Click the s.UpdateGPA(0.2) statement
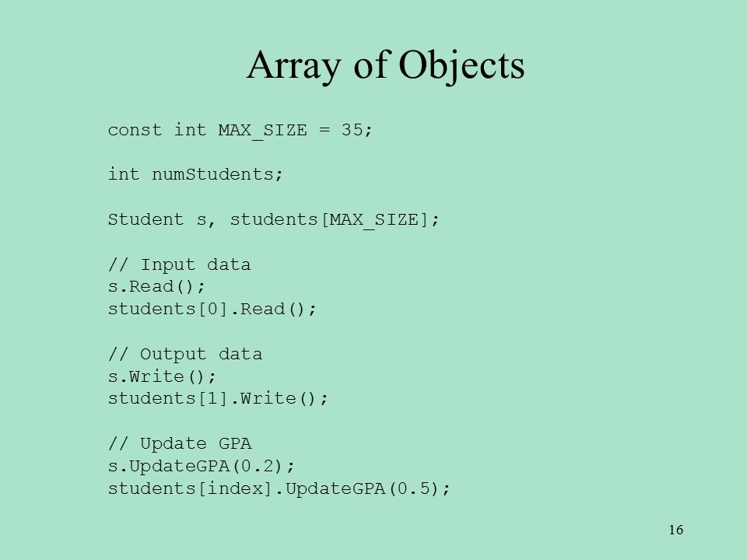 tap(201, 466)
